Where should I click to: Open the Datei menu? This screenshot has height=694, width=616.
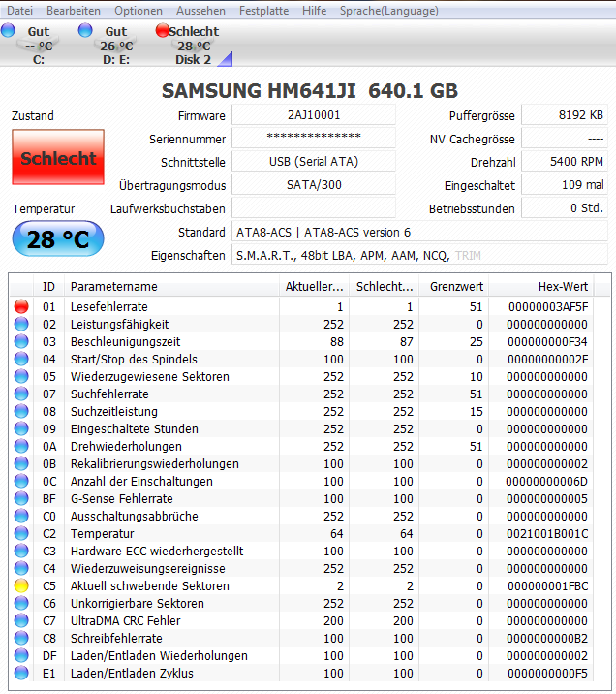[x=20, y=11]
